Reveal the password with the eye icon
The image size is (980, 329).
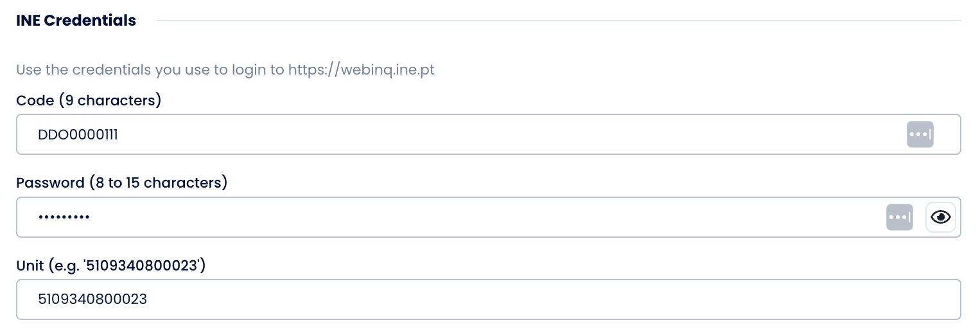click(x=941, y=217)
